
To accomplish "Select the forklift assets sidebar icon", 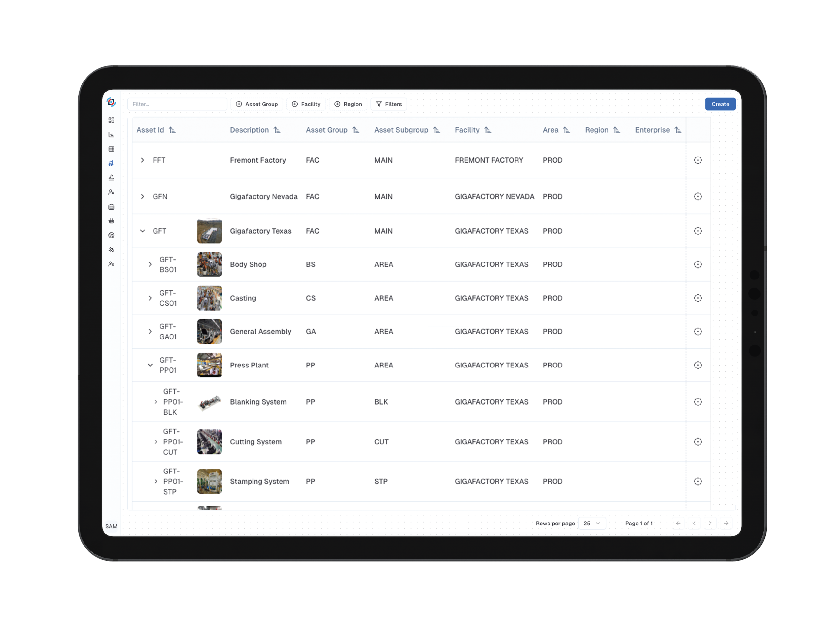I will coord(111,163).
